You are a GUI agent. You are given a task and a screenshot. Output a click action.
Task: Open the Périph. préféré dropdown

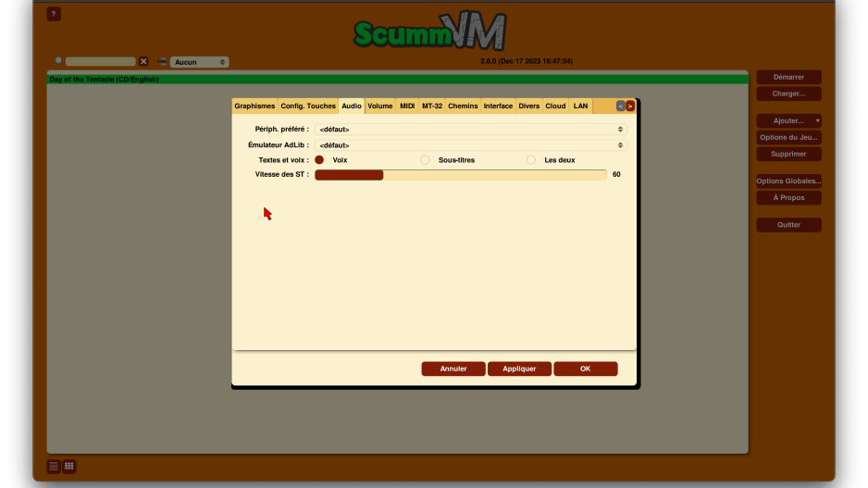click(470, 129)
